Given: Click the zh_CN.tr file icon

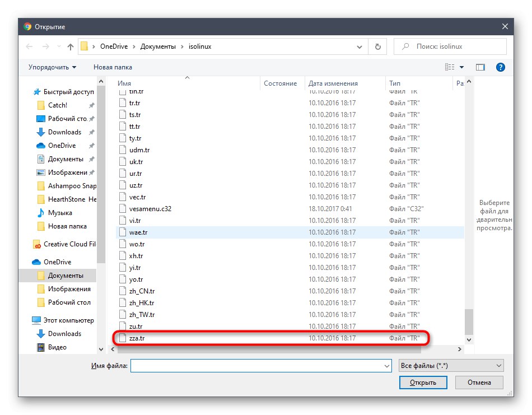Looking at the screenshot, I should (x=122, y=291).
